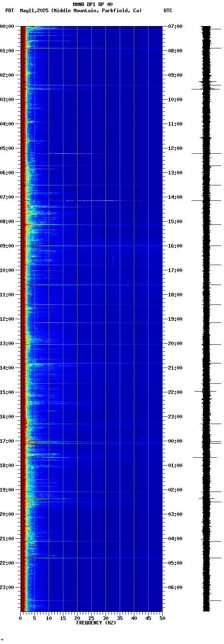Viewport: 224px width, 644px height.
Task: Click the frequency axis "20" tick label
Action: pyautogui.click(x=77, y=618)
